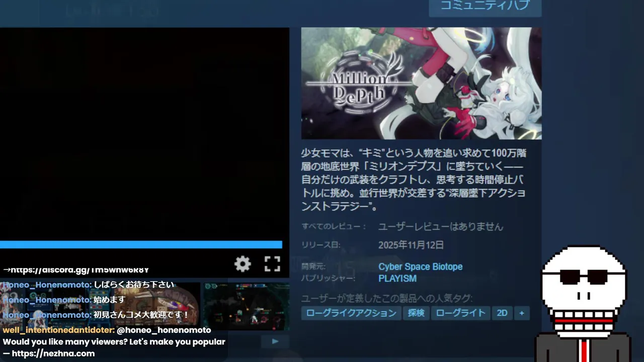Toggle fullscreen on the video player

point(272,263)
